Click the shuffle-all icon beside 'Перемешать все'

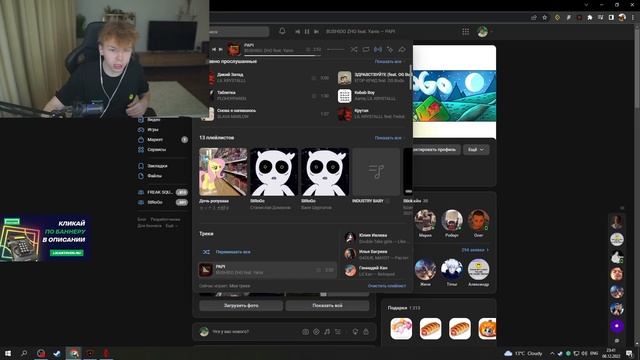(x=206, y=252)
